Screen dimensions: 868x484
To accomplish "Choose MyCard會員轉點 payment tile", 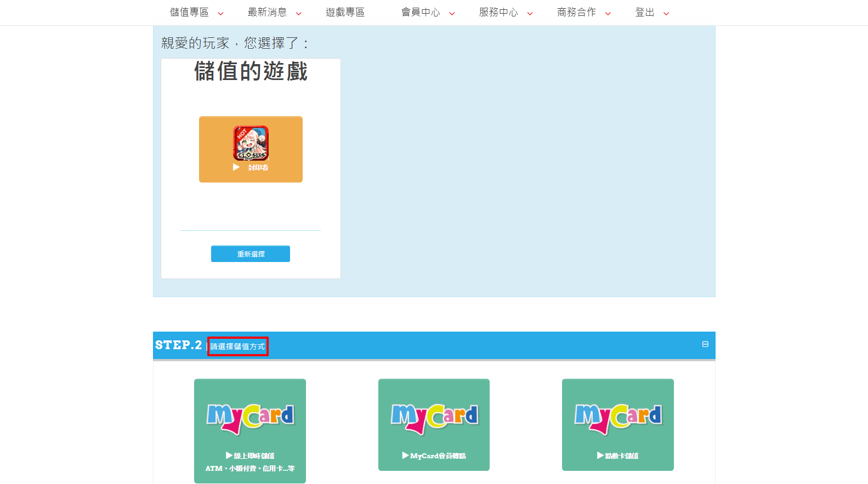I will [x=434, y=425].
